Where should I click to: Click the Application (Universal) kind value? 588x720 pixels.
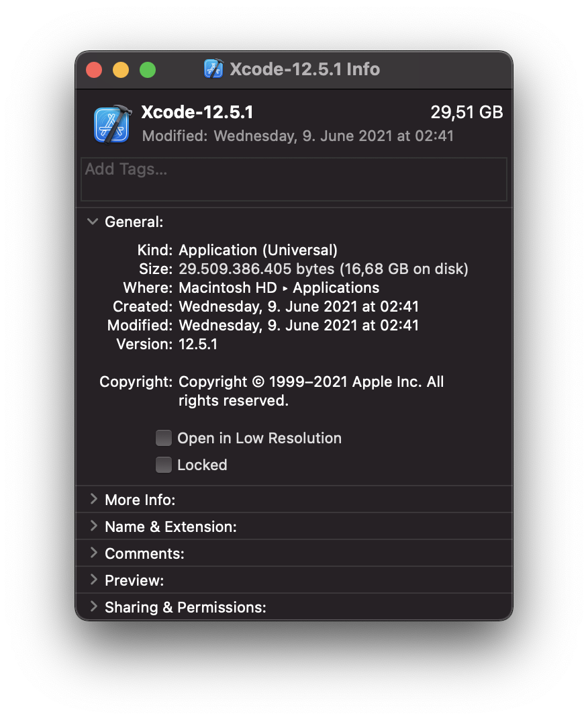[x=258, y=251]
